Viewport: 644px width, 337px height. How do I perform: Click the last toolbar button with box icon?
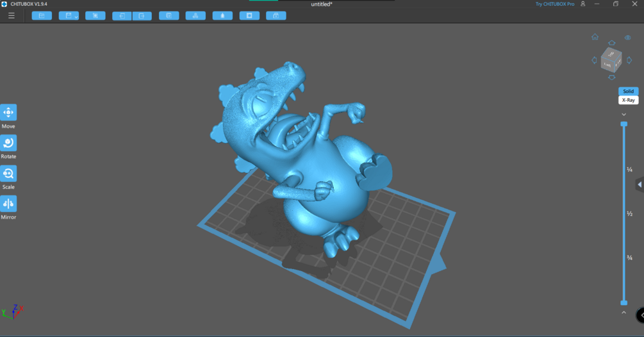[x=276, y=15]
